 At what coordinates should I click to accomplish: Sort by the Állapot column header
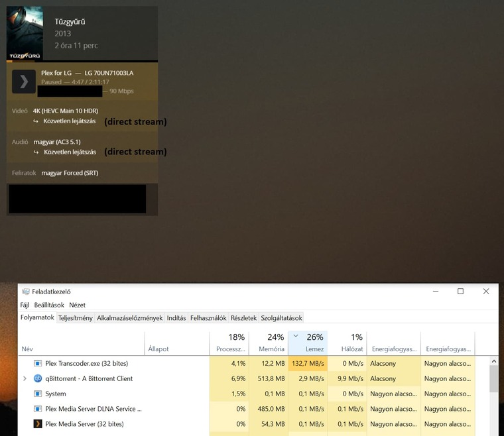pyautogui.click(x=177, y=343)
